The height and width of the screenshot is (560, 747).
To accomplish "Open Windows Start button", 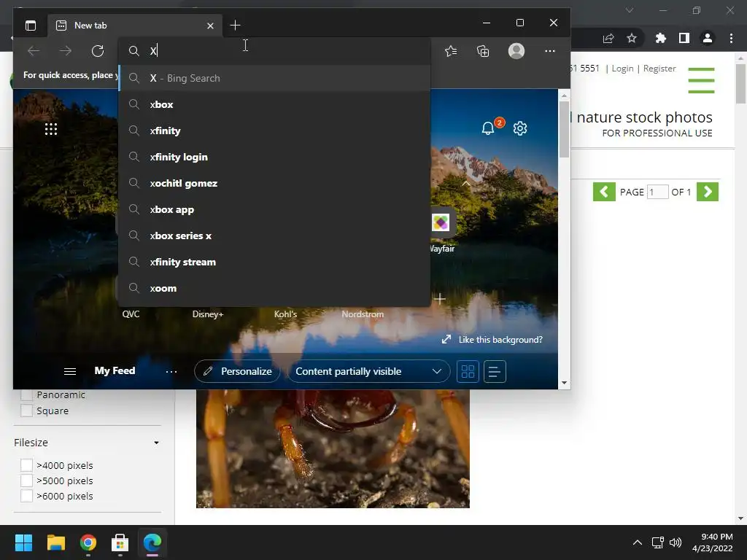I will 23,542.
